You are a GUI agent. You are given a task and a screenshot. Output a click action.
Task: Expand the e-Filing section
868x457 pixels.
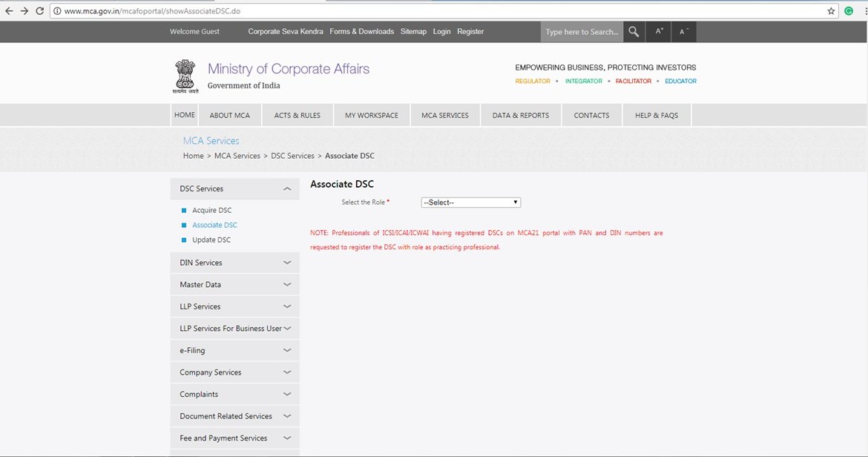click(x=234, y=350)
